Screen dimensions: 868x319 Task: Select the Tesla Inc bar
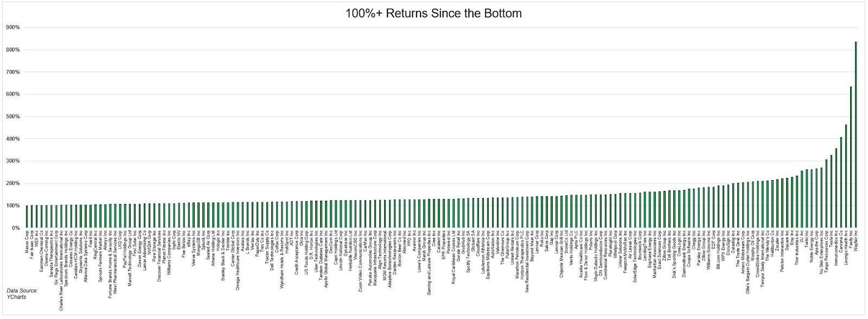(831, 192)
